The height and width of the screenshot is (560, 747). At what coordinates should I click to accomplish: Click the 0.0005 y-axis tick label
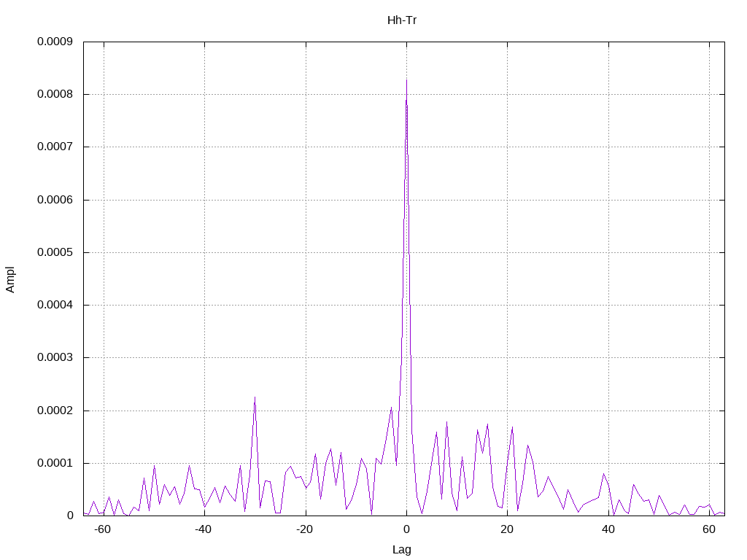55,252
